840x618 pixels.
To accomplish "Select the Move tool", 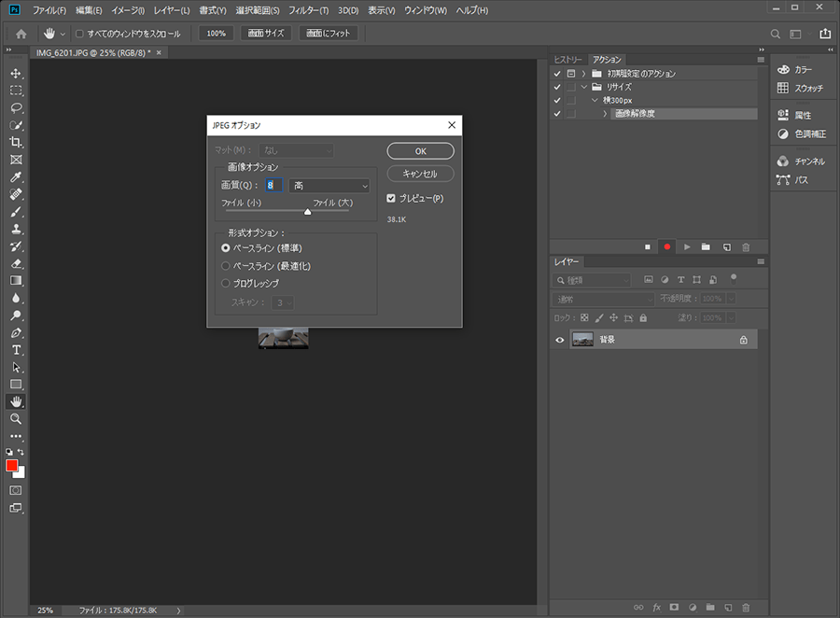I will 16,73.
